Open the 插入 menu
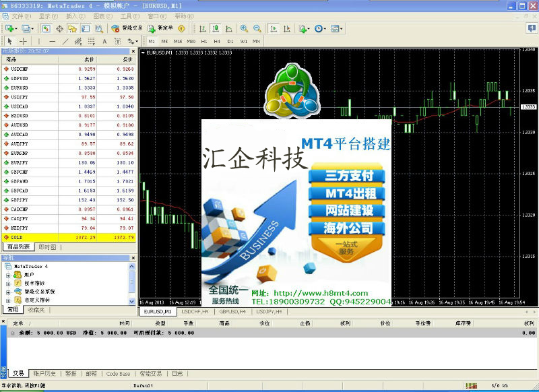539x392 pixels. coord(75,16)
